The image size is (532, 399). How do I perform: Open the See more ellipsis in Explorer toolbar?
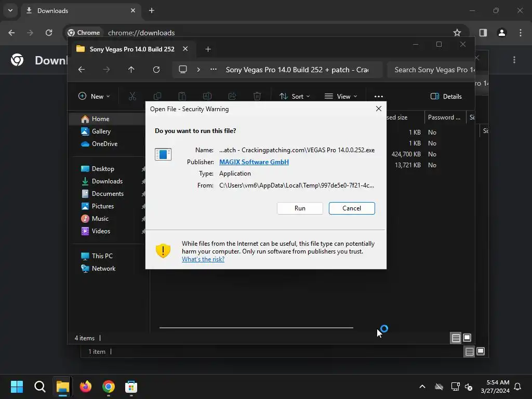pos(379,96)
